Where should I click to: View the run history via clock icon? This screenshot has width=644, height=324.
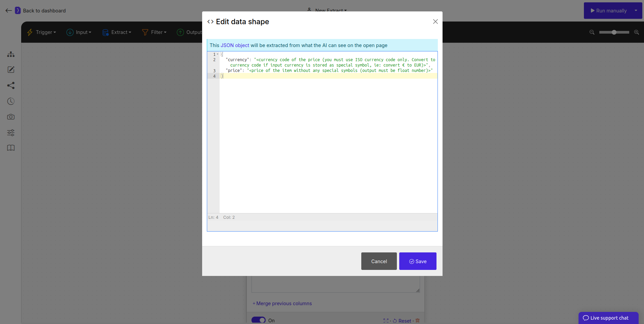tap(11, 101)
